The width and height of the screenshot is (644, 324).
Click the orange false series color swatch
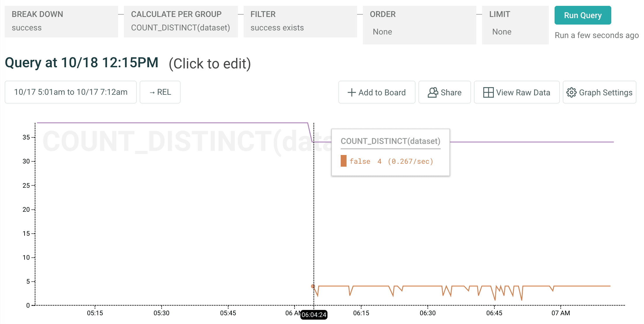(x=344, y=161)
